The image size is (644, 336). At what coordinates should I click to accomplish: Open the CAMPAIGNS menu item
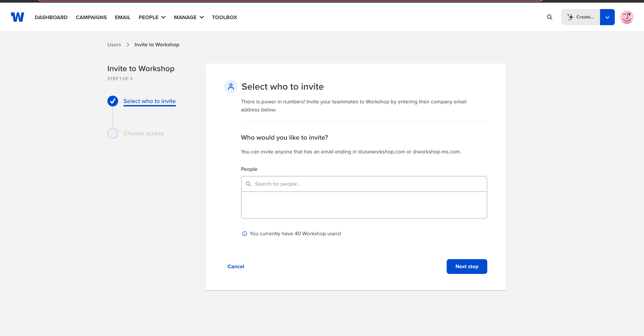click(x=91, y=17)
